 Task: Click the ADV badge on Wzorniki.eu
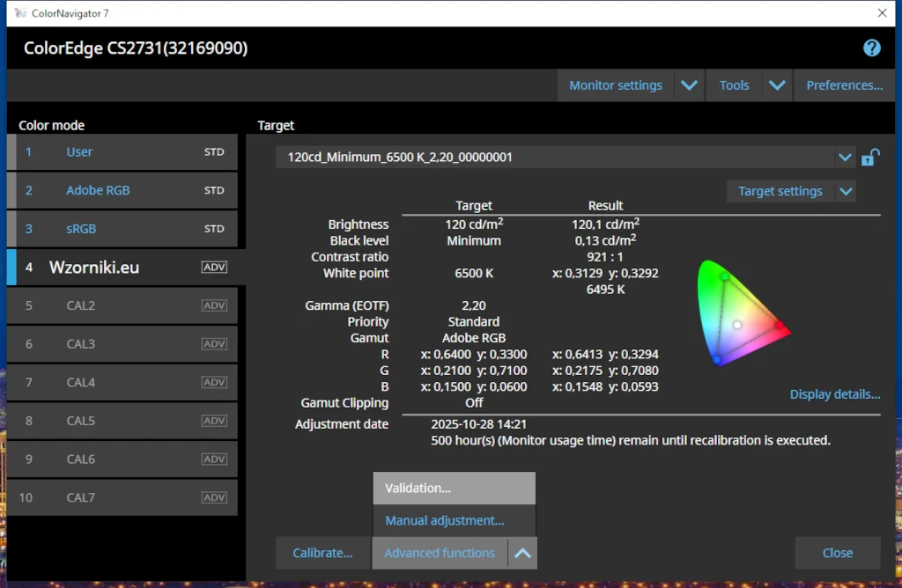214,268
